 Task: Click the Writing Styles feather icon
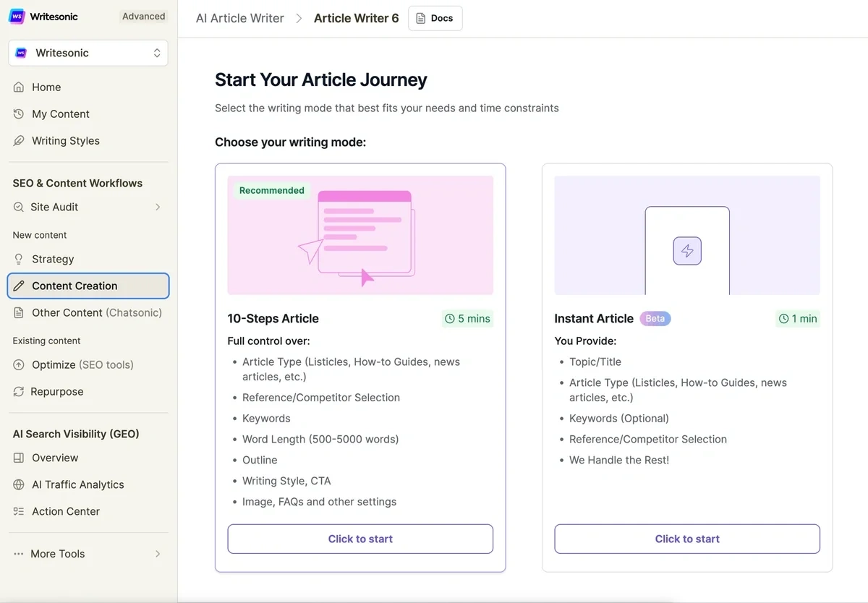click(19, 140)
